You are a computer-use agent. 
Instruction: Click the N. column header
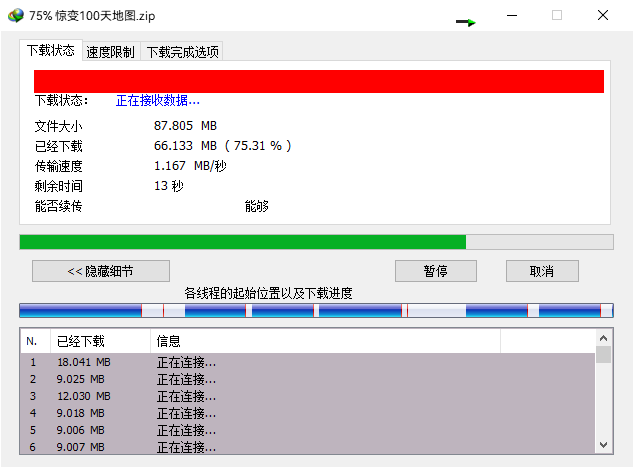tap(35, 341)
